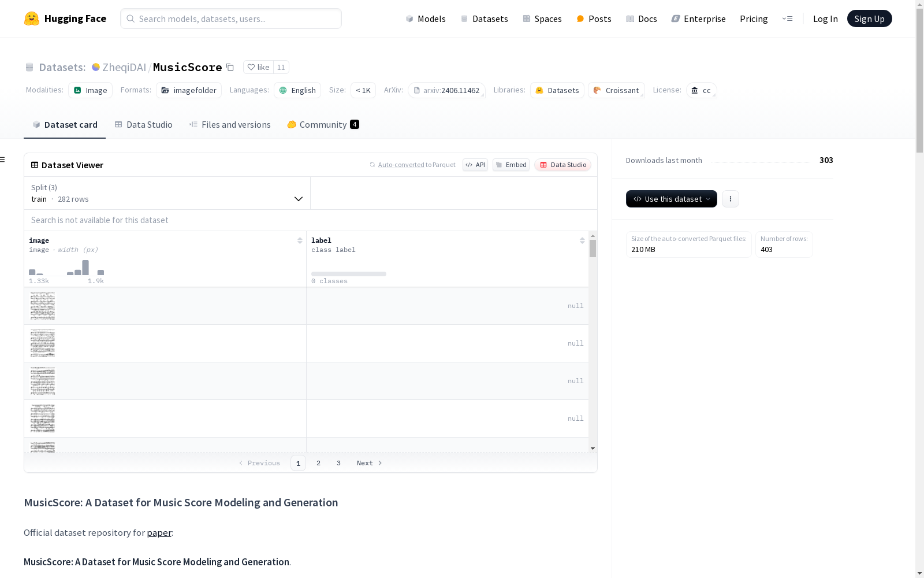Image resolution: width=924 pixels, height=578 pixels.
Task: Expand the additional navigation menu icon
Action: point(787,18)
